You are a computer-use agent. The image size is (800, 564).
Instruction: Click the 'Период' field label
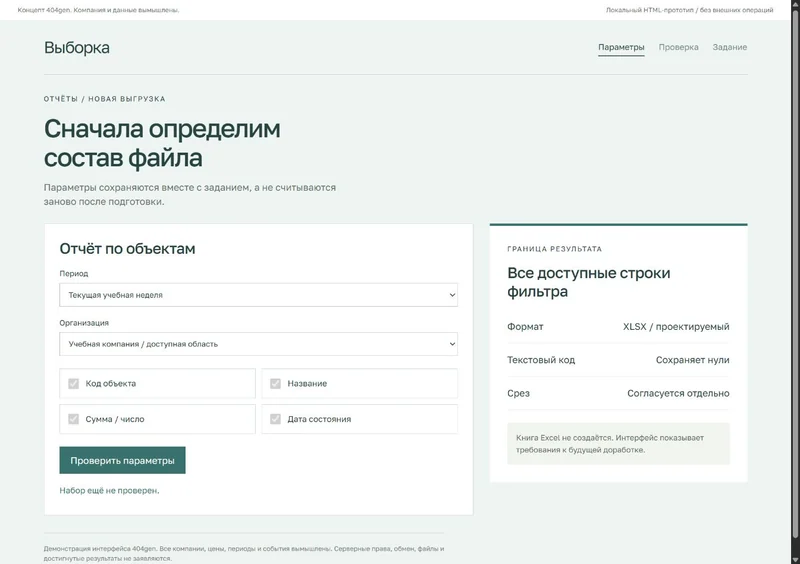click(x=73, y=274)
